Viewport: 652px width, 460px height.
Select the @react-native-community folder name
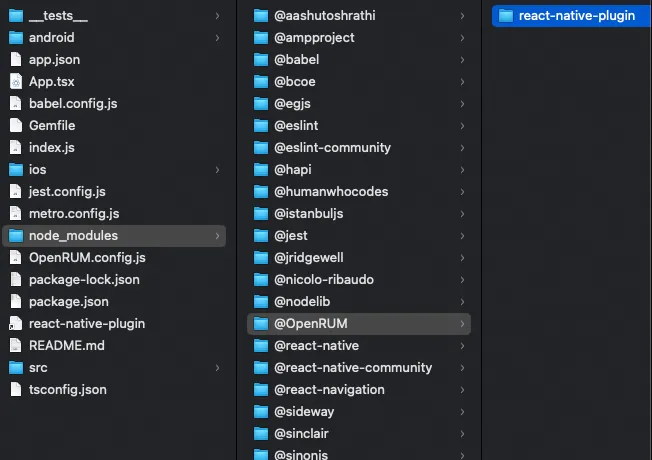tap(353, 368)
